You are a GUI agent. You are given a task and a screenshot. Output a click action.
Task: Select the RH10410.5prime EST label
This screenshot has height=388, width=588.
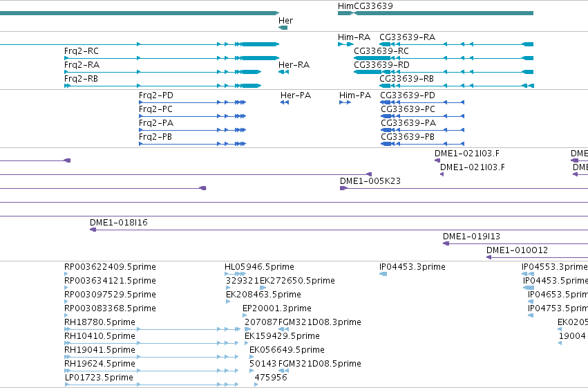pyautogui.click(x=99, y=337)
